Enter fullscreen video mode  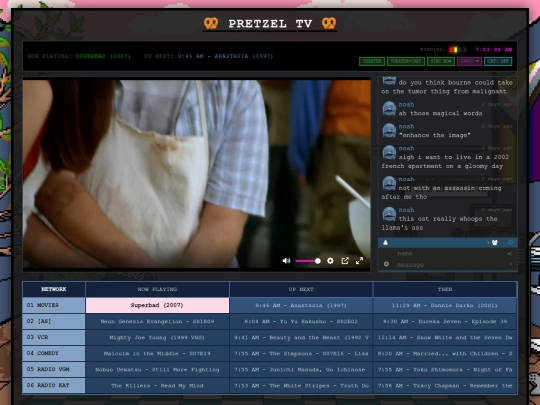pyautogui.click(x=359, y=261)
